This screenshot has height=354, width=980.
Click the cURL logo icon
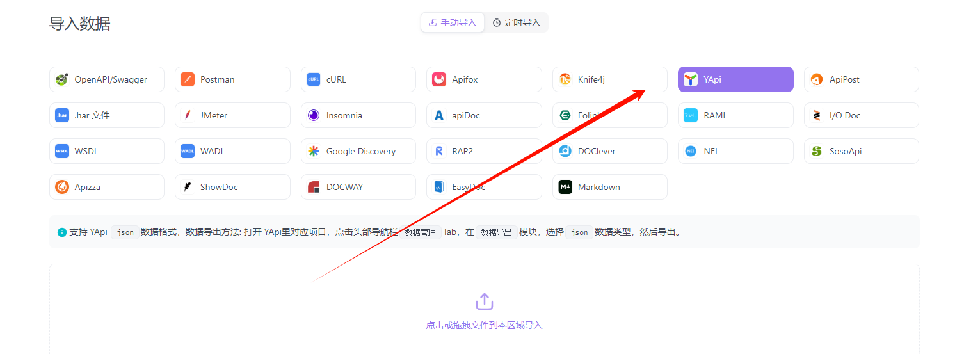tap(314, 79)
